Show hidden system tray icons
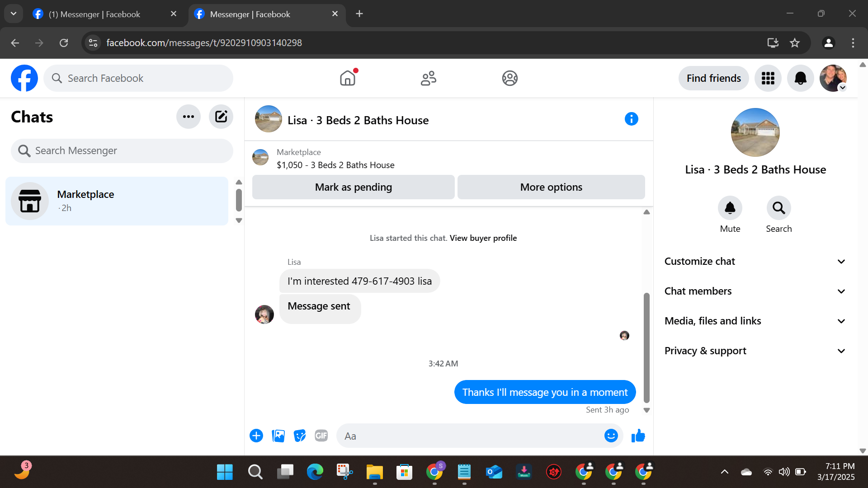The width and height of the screenshot is (868, 488). click(724, 472)
